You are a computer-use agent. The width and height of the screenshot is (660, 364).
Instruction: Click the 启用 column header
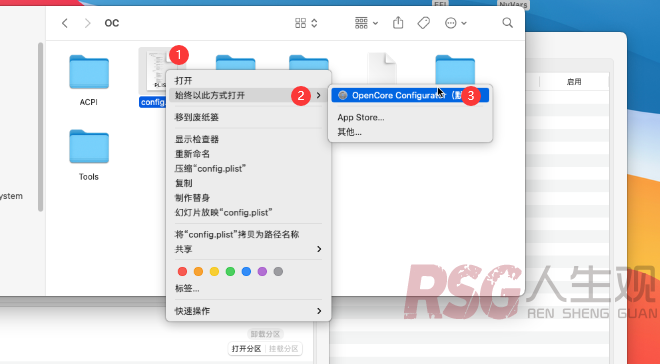point(574,82)
